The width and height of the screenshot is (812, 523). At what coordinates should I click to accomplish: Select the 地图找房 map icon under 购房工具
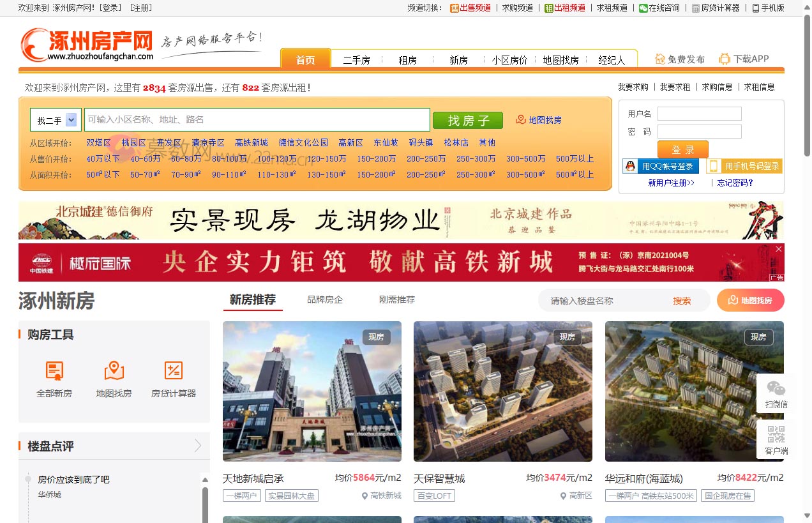tap(114, 378)
